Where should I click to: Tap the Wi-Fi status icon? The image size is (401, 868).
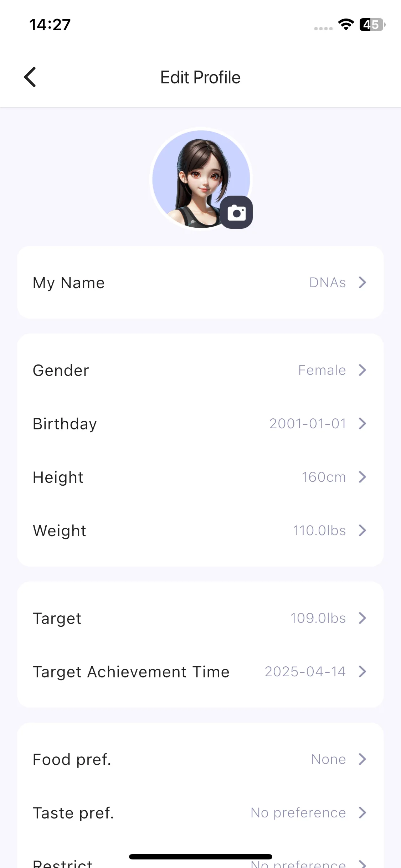point(346,25)
